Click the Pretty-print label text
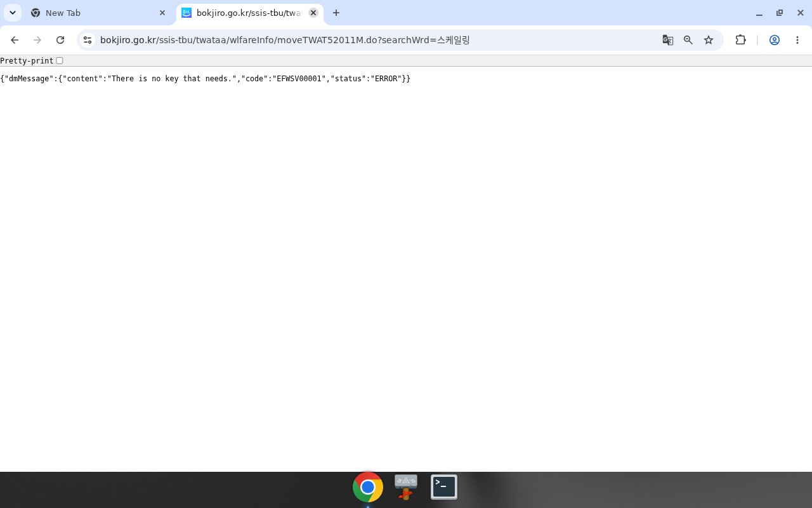812x508 pixels. [x=27, y=61]
